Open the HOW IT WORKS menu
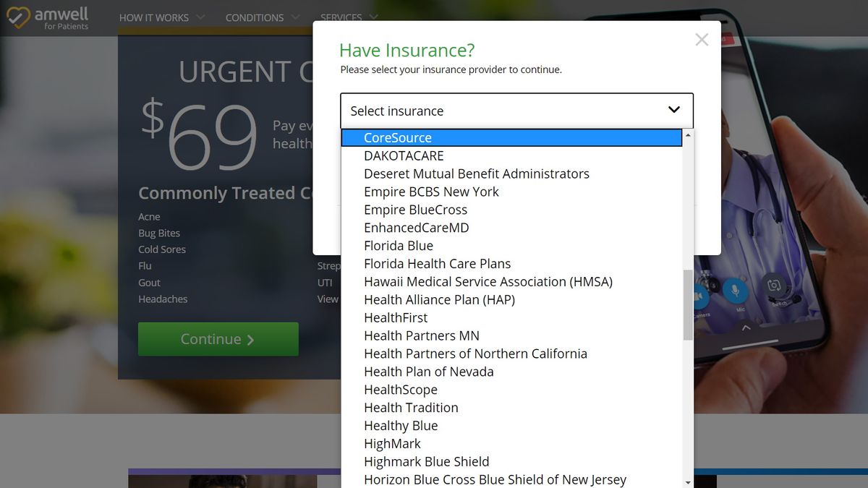 156,17
